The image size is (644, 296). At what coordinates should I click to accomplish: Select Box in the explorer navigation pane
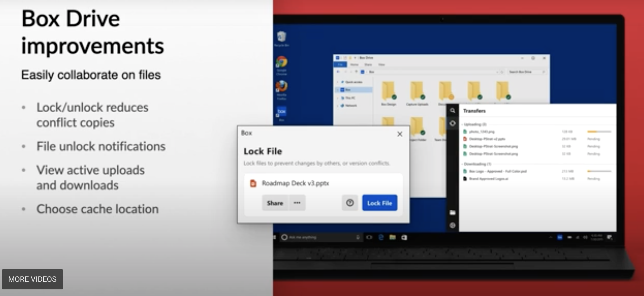tap(354, 90)
